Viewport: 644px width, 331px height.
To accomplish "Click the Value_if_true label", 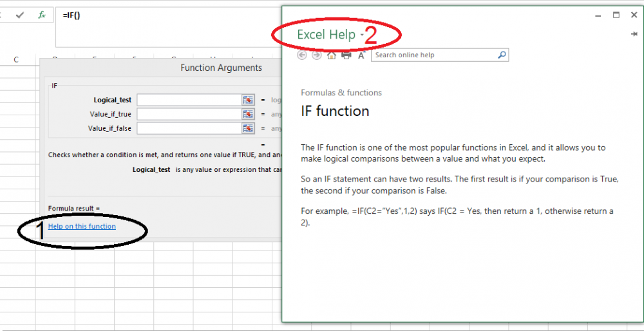I will pos(111,114).
